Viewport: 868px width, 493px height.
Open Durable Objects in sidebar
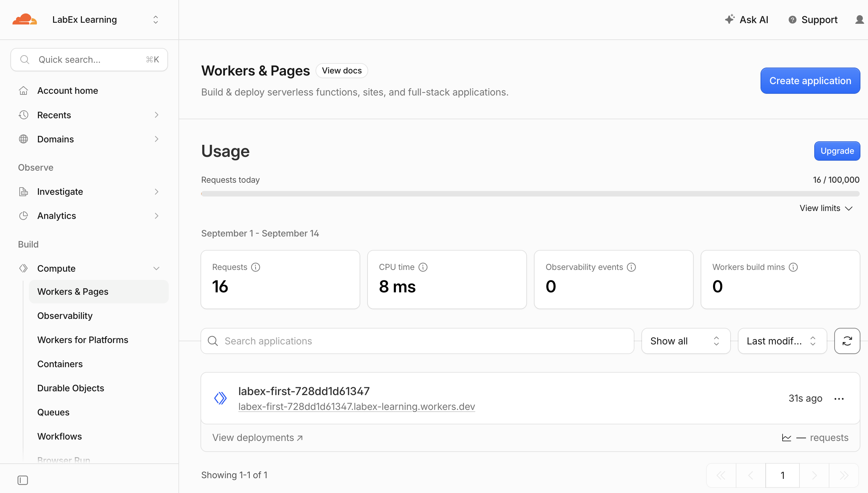71,388
